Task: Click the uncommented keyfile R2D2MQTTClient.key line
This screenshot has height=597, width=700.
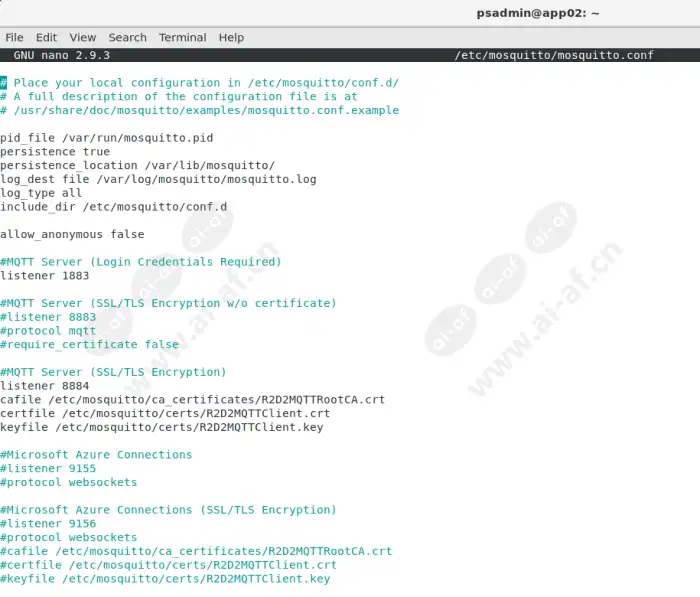Action: coord(162,427)
